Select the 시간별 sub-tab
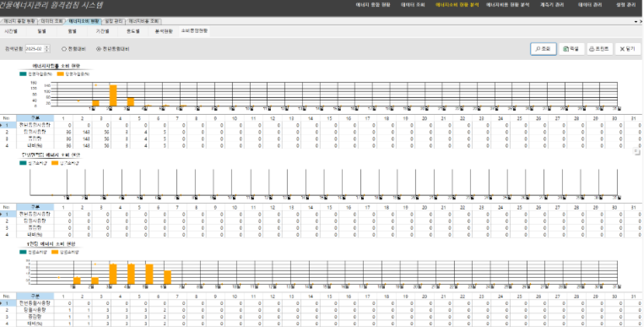Screen dimensions: 644x327 pyautogui.click(x=11, y=31)
